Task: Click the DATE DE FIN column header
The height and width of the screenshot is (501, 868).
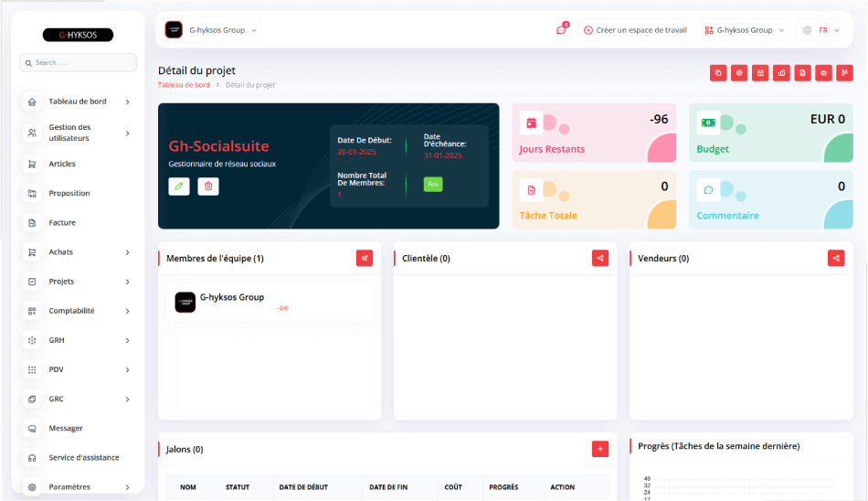Action: (388, 487)
